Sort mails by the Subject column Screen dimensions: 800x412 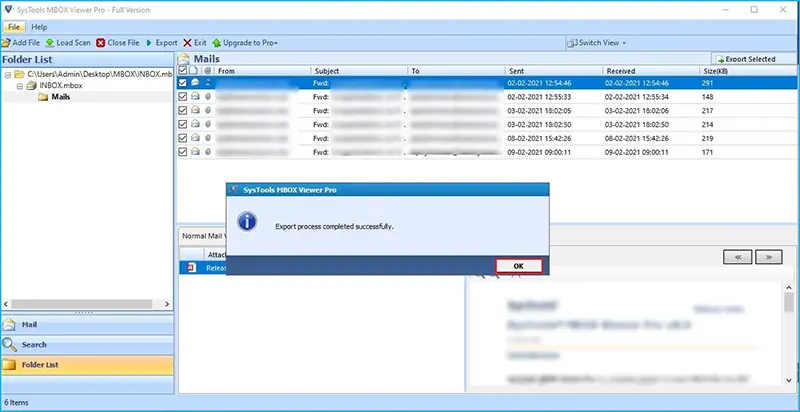(x=359, y=71)
